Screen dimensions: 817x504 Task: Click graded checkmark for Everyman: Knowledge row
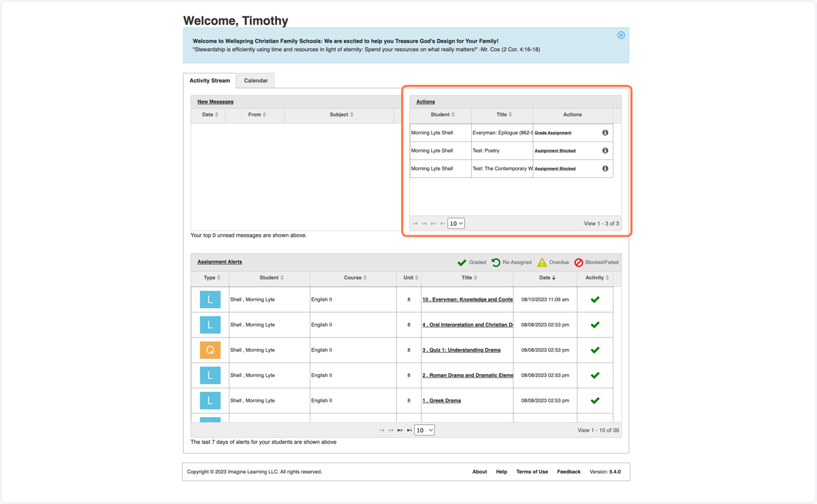pyautogui.click(x=595, y=299)
